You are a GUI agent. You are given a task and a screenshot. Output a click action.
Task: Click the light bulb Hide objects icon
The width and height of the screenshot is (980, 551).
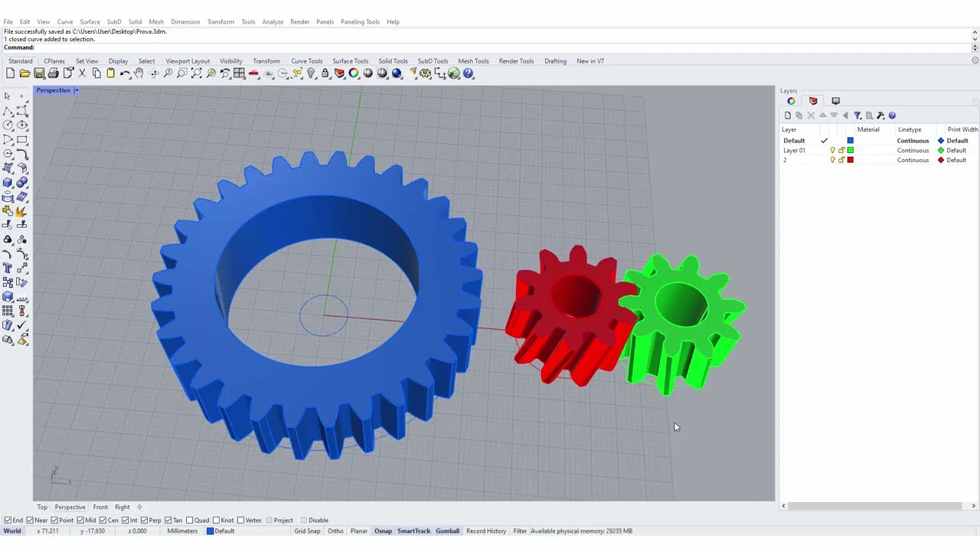pyautogui.click(x=311, y=73)
